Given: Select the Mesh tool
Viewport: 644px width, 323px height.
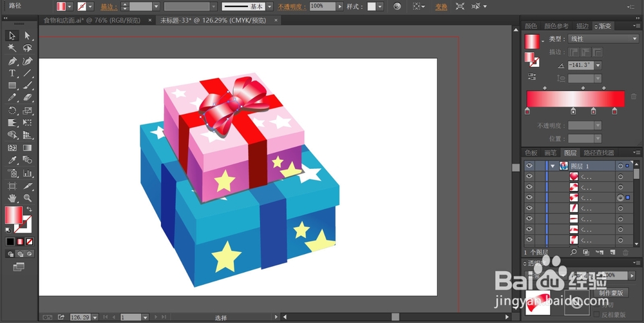Looking at the screenshot, I should pyautogui.click(x=12, y=148).
